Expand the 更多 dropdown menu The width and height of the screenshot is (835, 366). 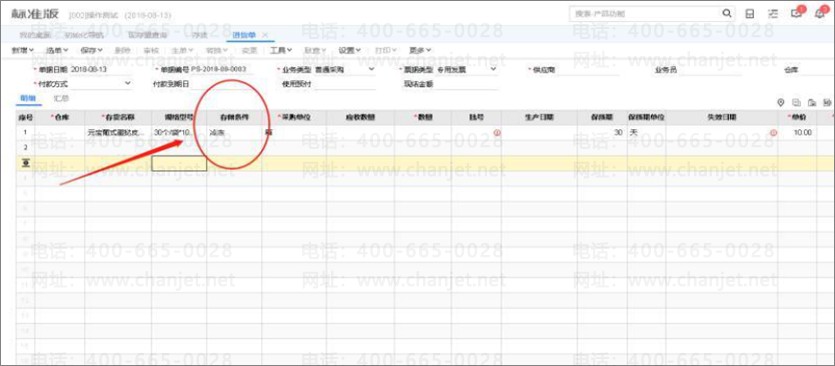pyautogui.click(x=420, y=50)
